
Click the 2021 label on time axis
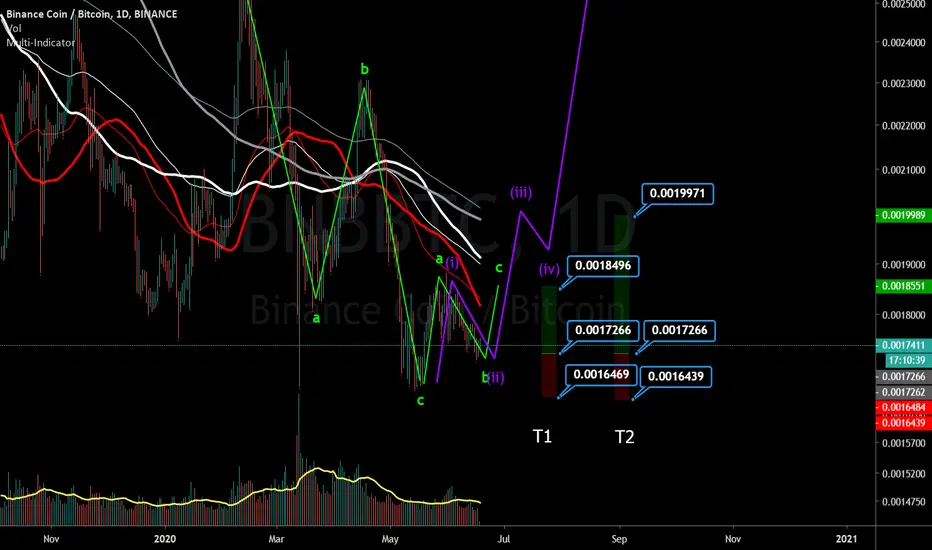click(x=846, y=539)
